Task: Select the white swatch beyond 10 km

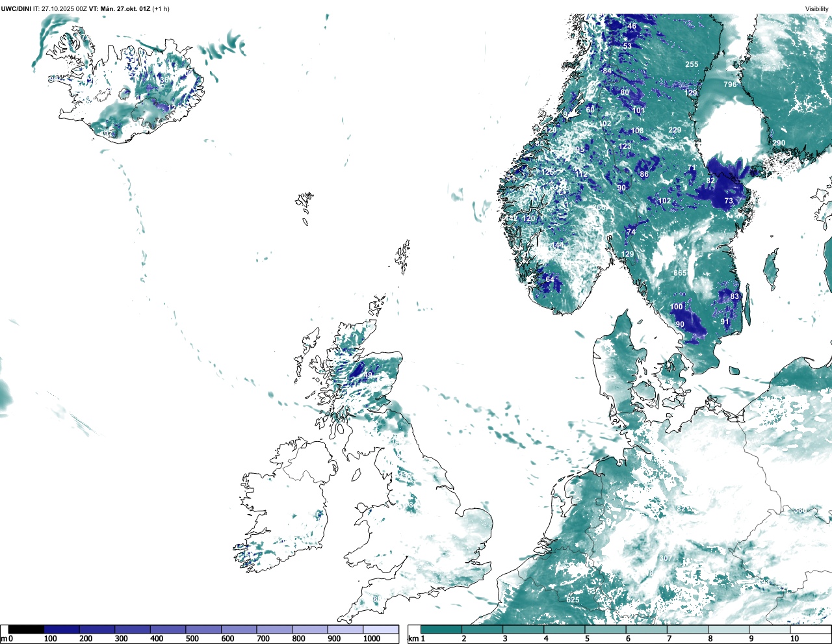Action: point(811,629)
